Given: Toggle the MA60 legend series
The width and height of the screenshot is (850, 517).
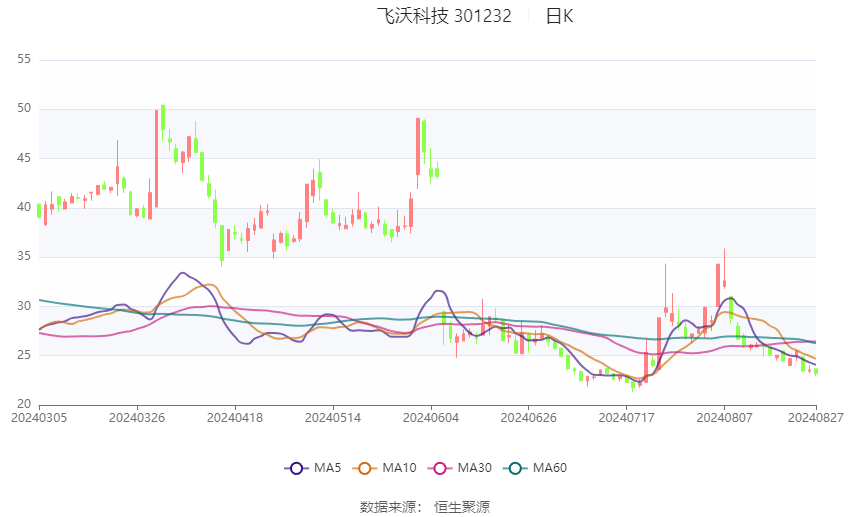Looking at the screenshot, I should (x=535, y=468).
